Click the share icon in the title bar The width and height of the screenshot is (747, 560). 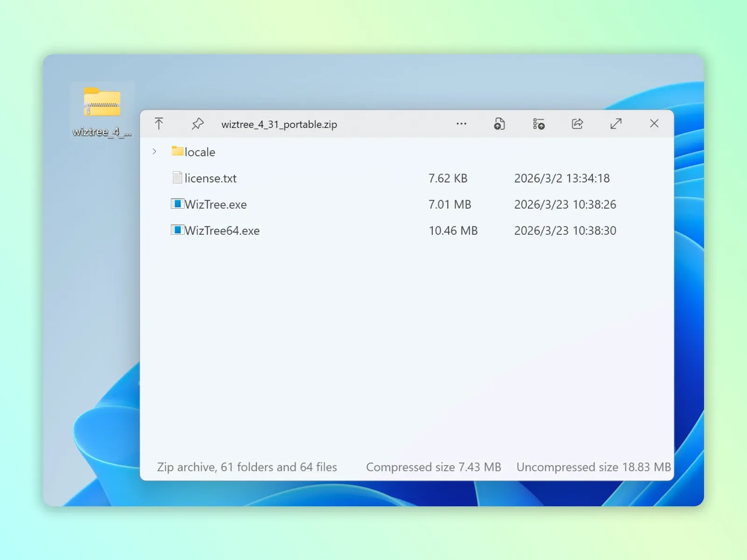click(x=578, y=124)
